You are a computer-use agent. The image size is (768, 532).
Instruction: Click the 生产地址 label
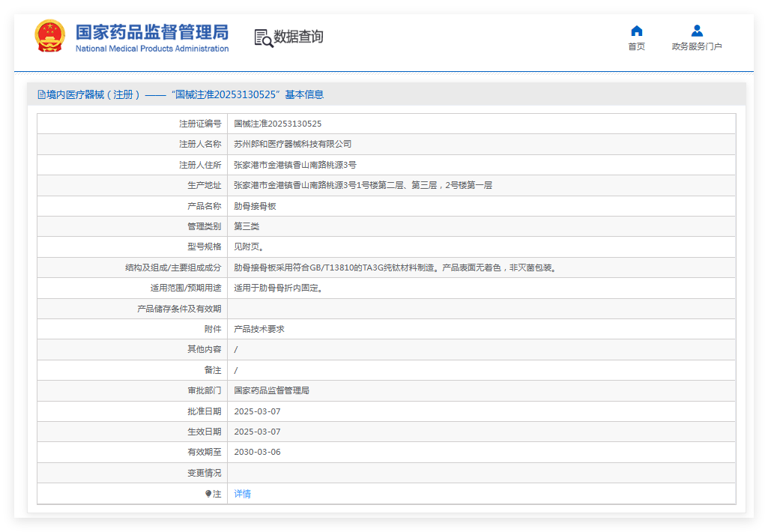tap(205, 185)
